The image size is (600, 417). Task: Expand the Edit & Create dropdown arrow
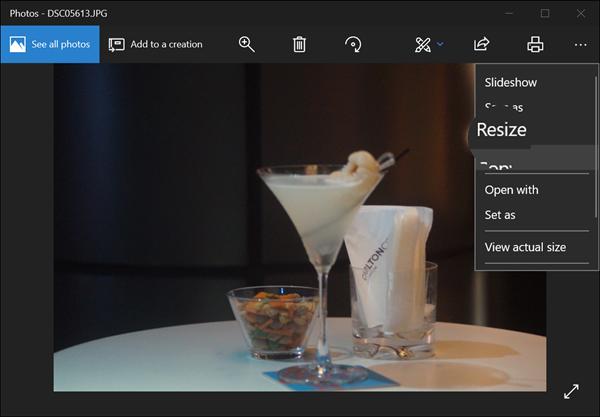440,44
